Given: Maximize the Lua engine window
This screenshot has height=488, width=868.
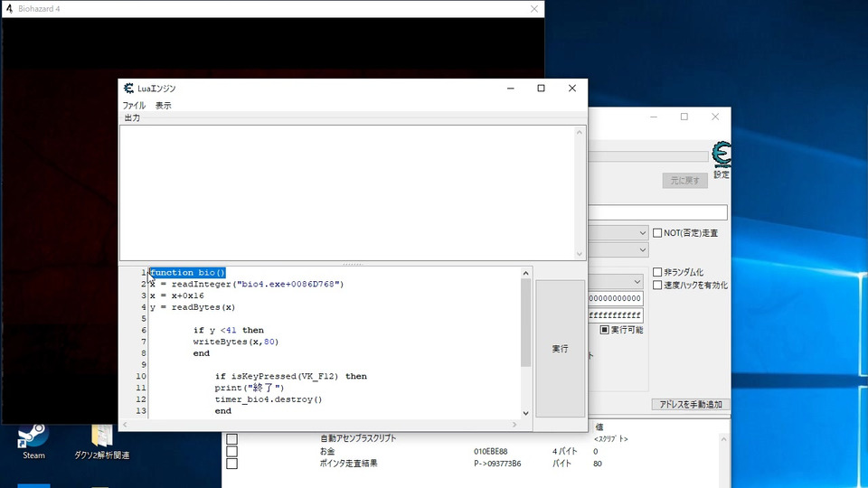Looking at the screenshot, I should 542,89.
